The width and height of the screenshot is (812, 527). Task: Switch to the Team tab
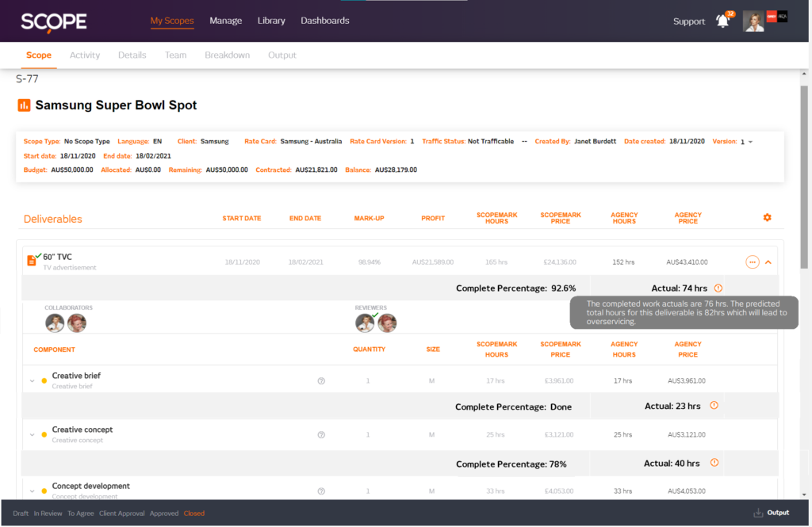coord(175,55)
